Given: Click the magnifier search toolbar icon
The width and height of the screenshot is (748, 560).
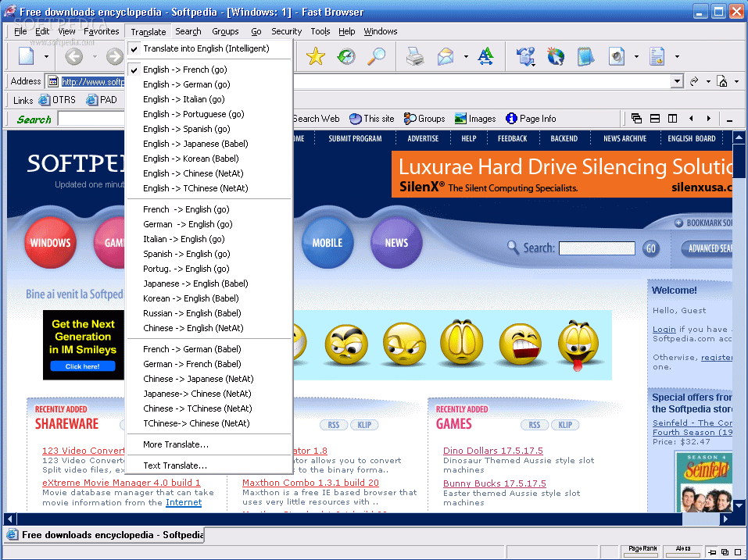Looking at the screenshot, I should click(x=376, y=56).
